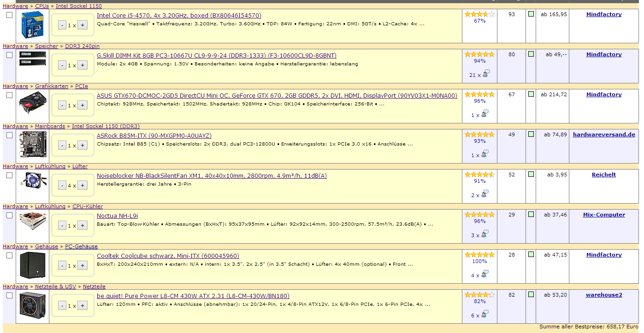Screen dimensions: 644x333
Task: Click star rating of Noiseblocker fan
Action: coord(479,175)
